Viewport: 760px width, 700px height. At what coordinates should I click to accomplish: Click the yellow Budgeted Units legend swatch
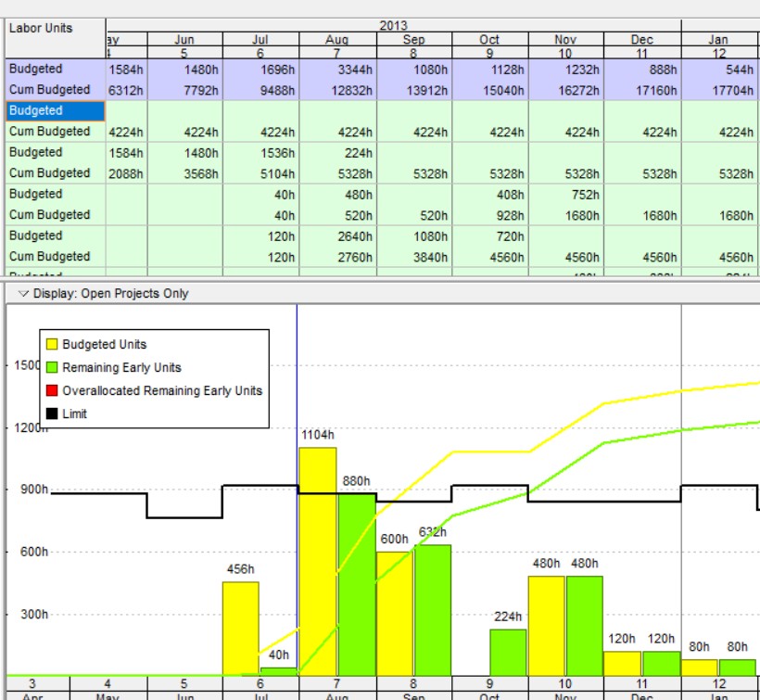click(52, 344)
